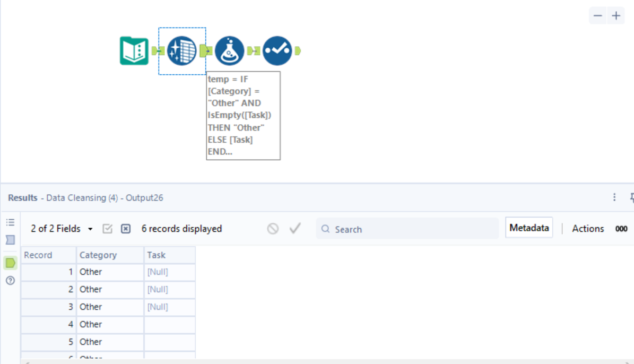Click the apply checkmark toggle in Results toolbar
The width and height of the screenshot is (634, 364).
[x=295, y=228]
